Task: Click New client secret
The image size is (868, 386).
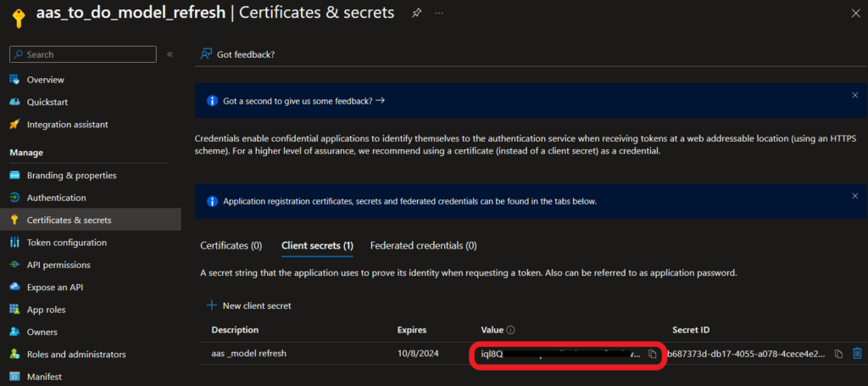Action: click(x=248, y=305)
